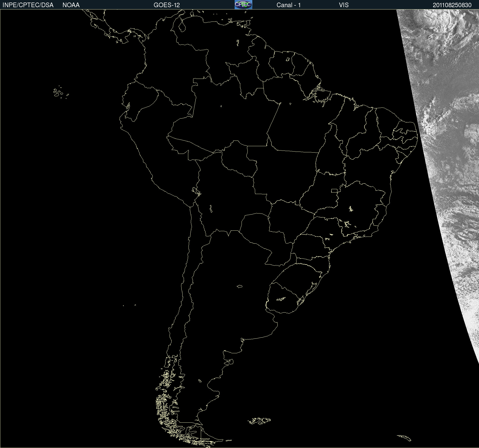This screenshot has width=479, height=448.
Task: Click the CPTEC logo in the header
Action: pyautogui.click(x=243, y=5)
